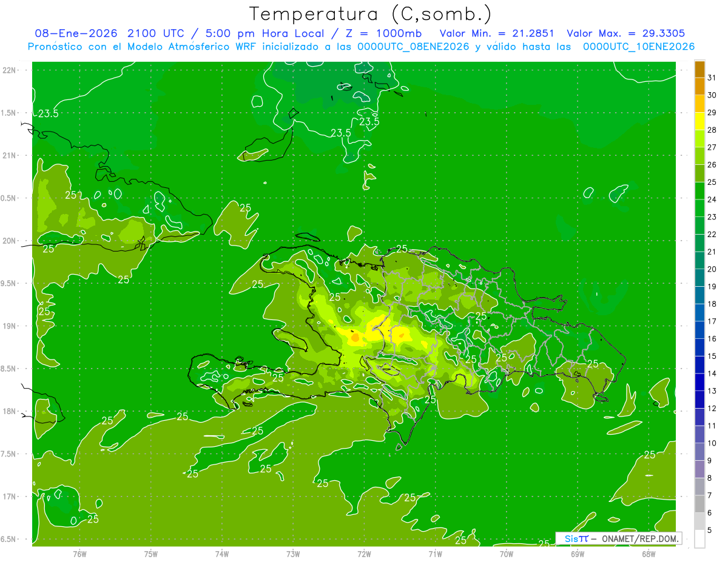Viewport: 728px width, 562px height.
Task: Click the legend value '20'
Action: point(712,269)
